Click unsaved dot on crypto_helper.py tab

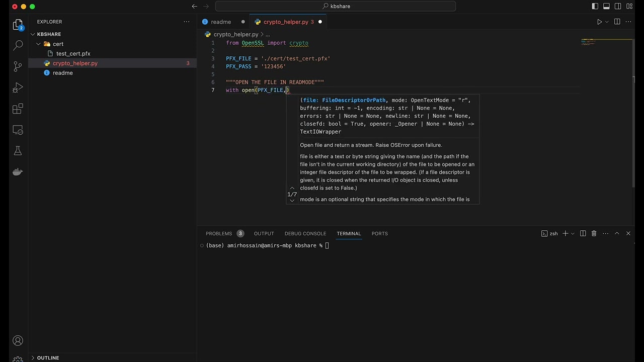coord(320,22)
